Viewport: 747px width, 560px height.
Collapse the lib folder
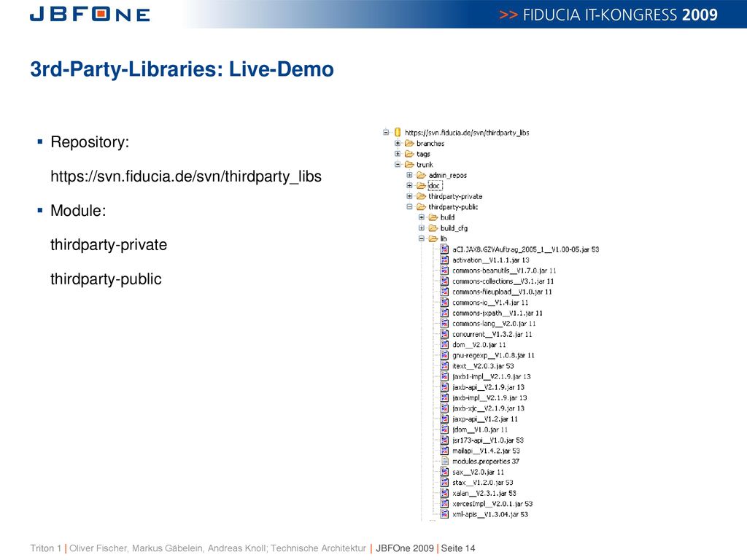422,238
